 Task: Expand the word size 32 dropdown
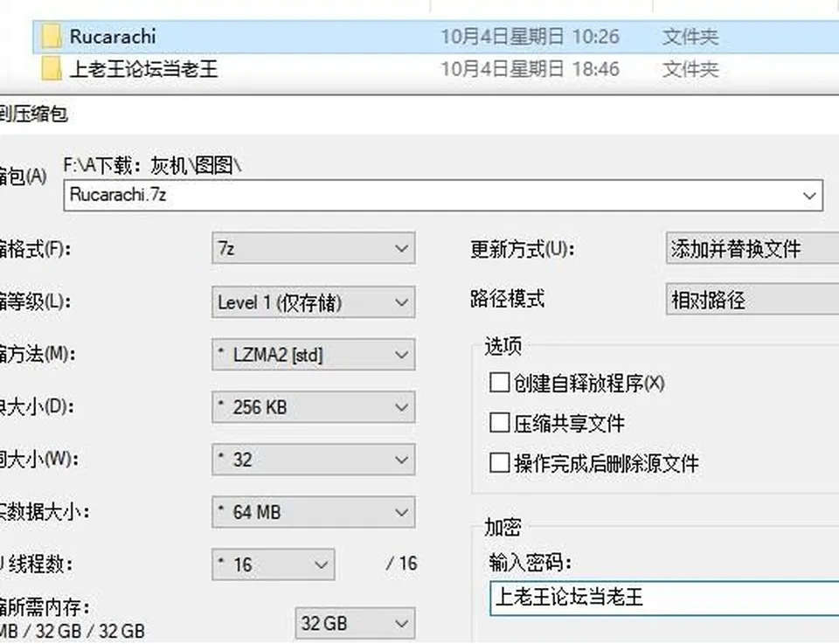click(x=313, y=460)
